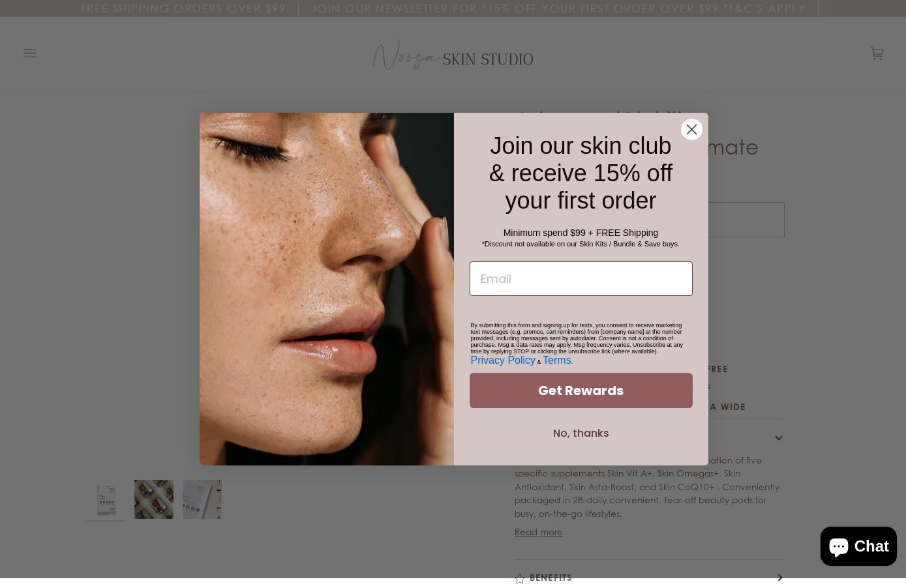
Task: Click the free shipping announcement banner
Action: (183, 8)
